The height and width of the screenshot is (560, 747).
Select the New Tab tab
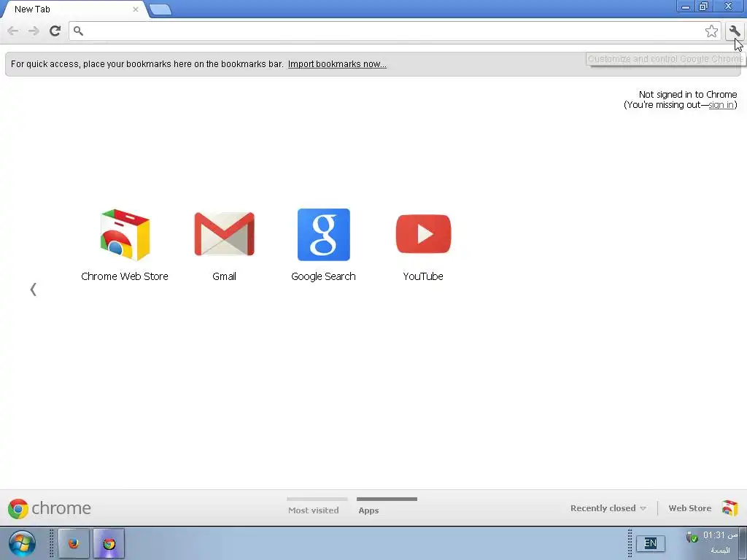[74, 9]
